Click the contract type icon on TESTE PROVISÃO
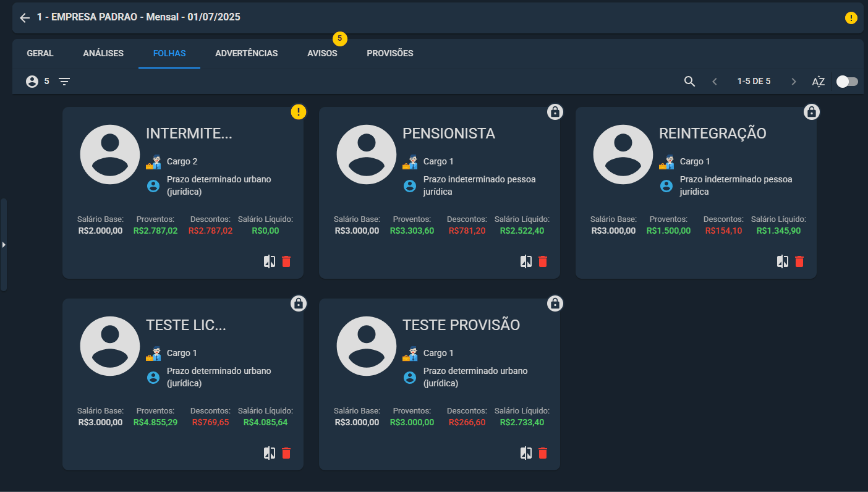This screenshot has height=492, width=868. click(410, 377)
